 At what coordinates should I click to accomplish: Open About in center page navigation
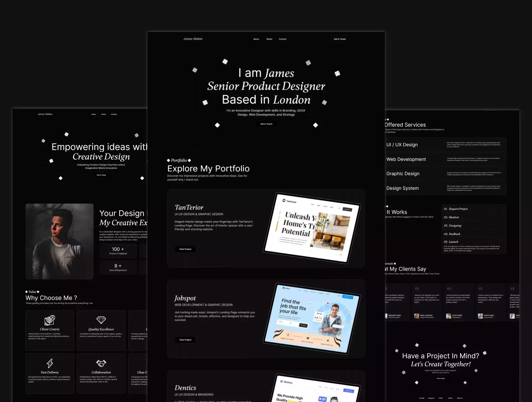pos(256,39)
